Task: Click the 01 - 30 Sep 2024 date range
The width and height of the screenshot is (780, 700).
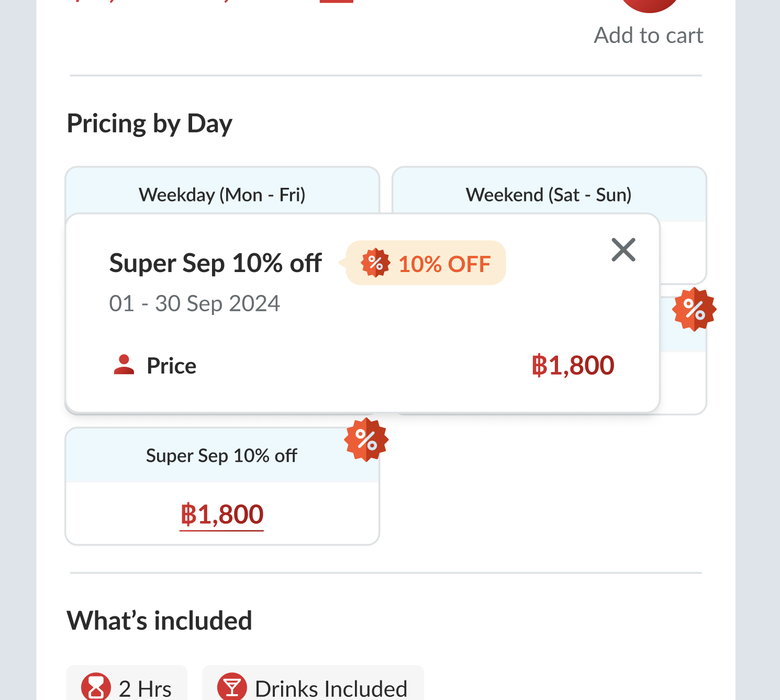Action: (x=194, y=303)
